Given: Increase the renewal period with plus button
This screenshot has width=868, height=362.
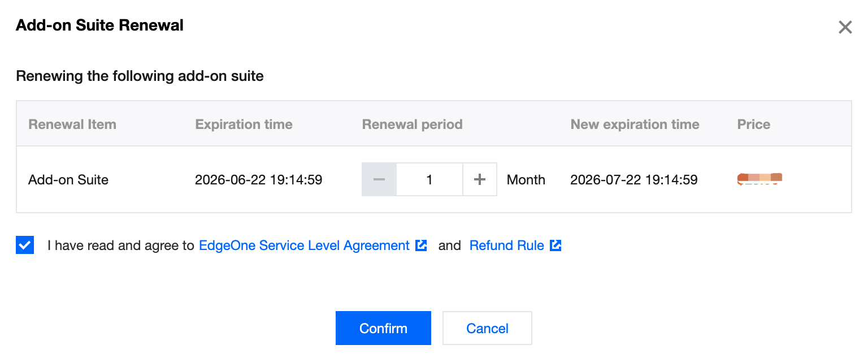Looking at the screenshot, I should (x=480, y=180).
